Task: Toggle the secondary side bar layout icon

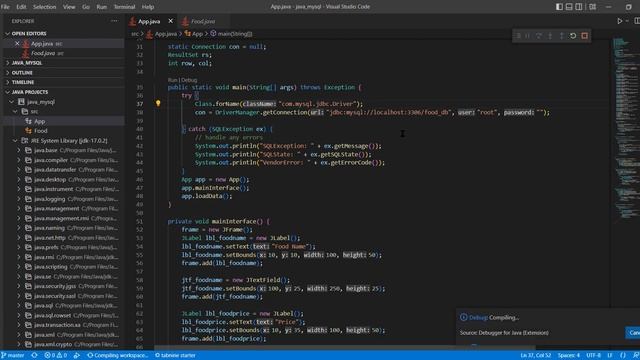Action: click(x=579, y=7)
